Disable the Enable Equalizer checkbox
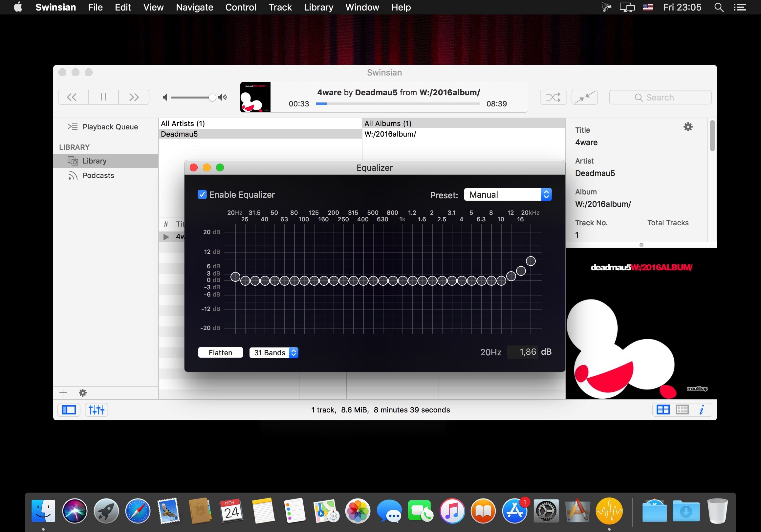The height and width of the screenshot is (532, 761). point(202,194)
